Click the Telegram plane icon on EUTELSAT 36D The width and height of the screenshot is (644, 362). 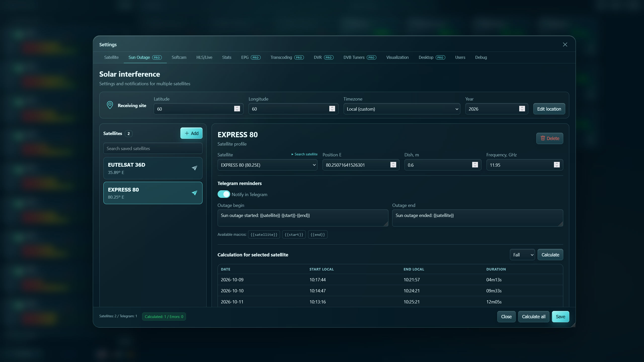tap(194, 168)
